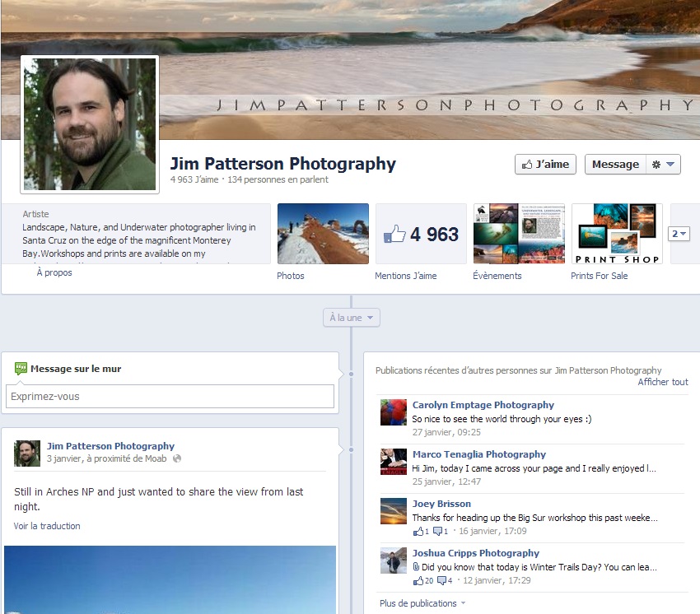The height and width of the screenshot is (614, 700).
Task: Click the Évènements label
Action: (497, 276)
